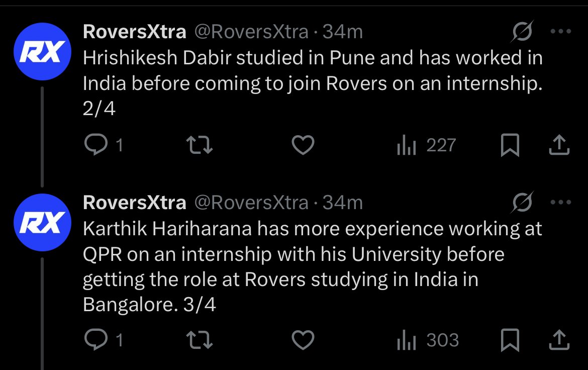Screen dimensions: 588x370
Task: Bookmark the Karthik Hariharana tweet
Action: (x=510, y=341)
